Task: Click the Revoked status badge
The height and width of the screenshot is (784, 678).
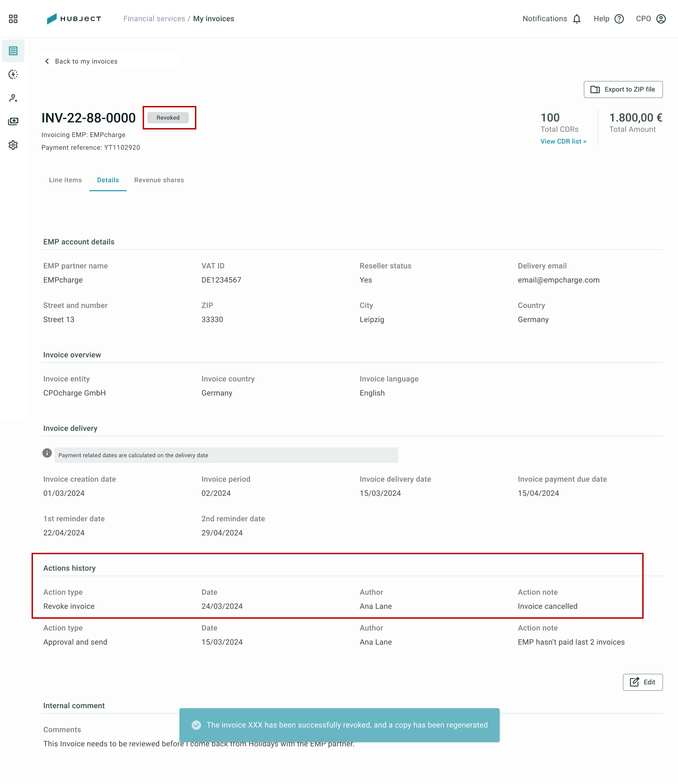Action: [168, 118]
